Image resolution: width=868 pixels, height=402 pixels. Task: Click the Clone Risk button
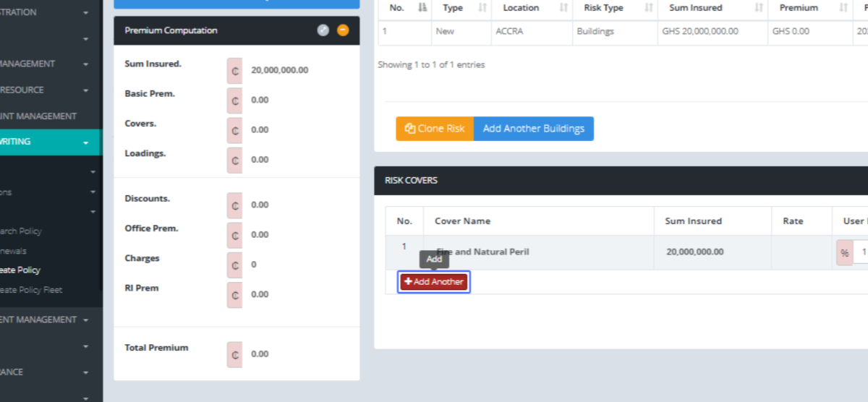(x=435, y=129)
